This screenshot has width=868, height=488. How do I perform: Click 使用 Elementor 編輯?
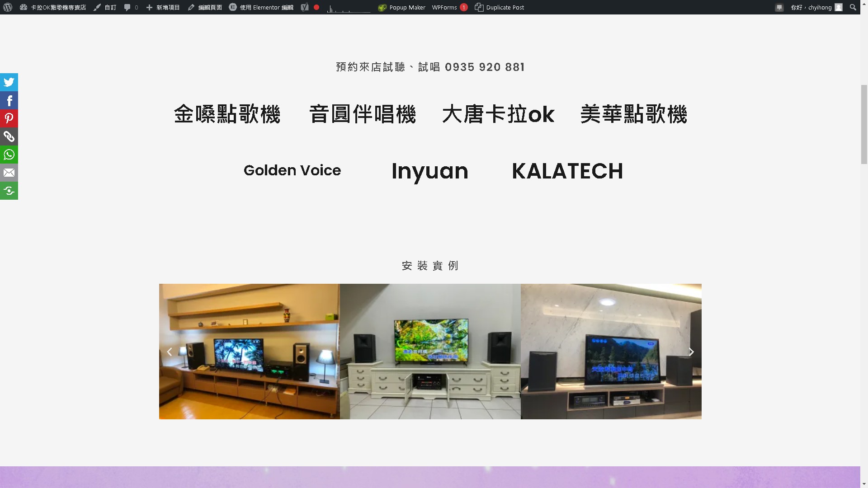click(x=261, y=7)
